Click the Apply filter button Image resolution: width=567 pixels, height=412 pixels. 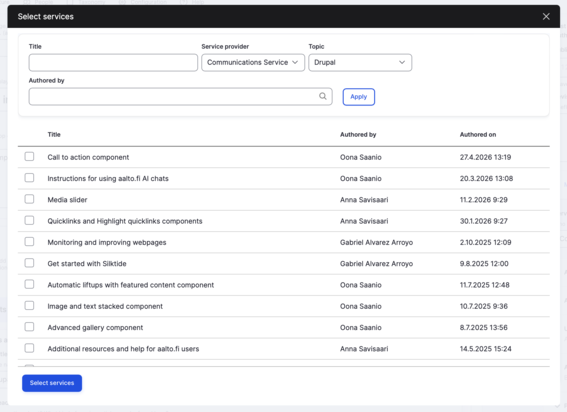tap(358, 97)
